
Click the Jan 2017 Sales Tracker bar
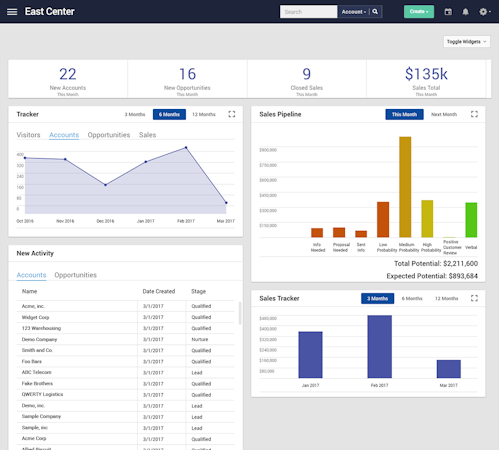point(310,355)
